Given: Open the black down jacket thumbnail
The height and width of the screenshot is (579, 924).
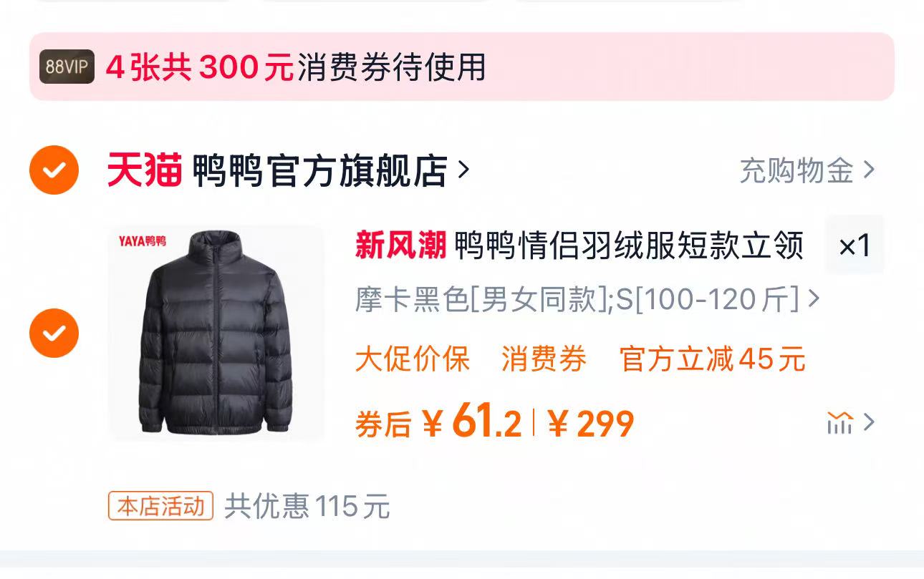Looking at the screenshot, I should tap(217, 334).
